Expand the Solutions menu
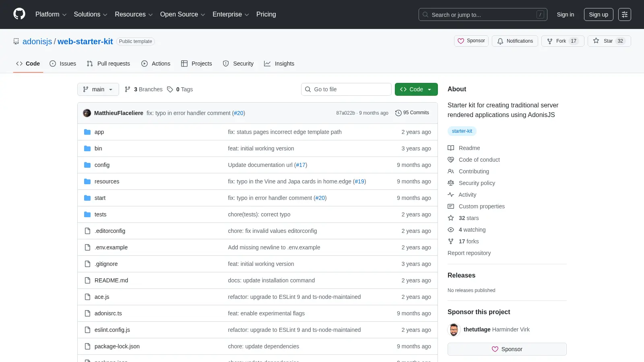 (91, 14)
